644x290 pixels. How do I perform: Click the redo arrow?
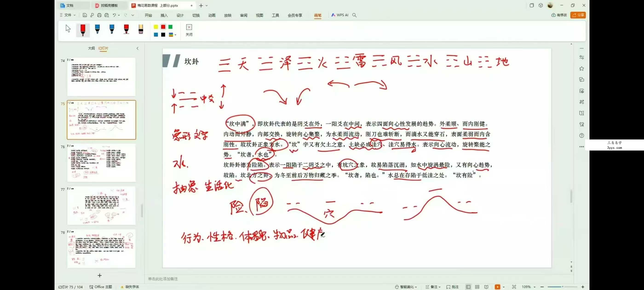pos(126,15)
